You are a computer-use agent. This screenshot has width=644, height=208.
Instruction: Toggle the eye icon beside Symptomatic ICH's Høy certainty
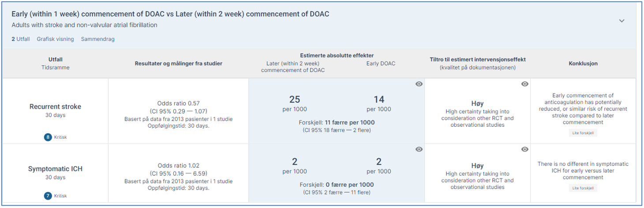(525, 149)
